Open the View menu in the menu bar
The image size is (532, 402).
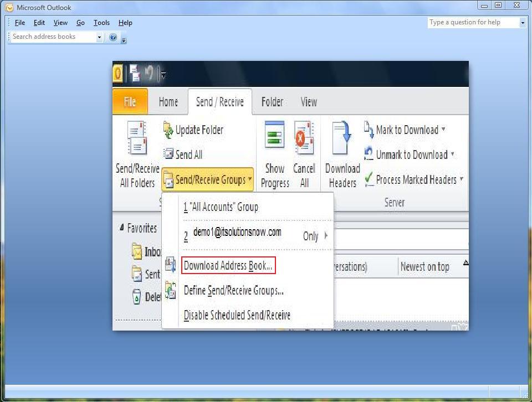60,23
